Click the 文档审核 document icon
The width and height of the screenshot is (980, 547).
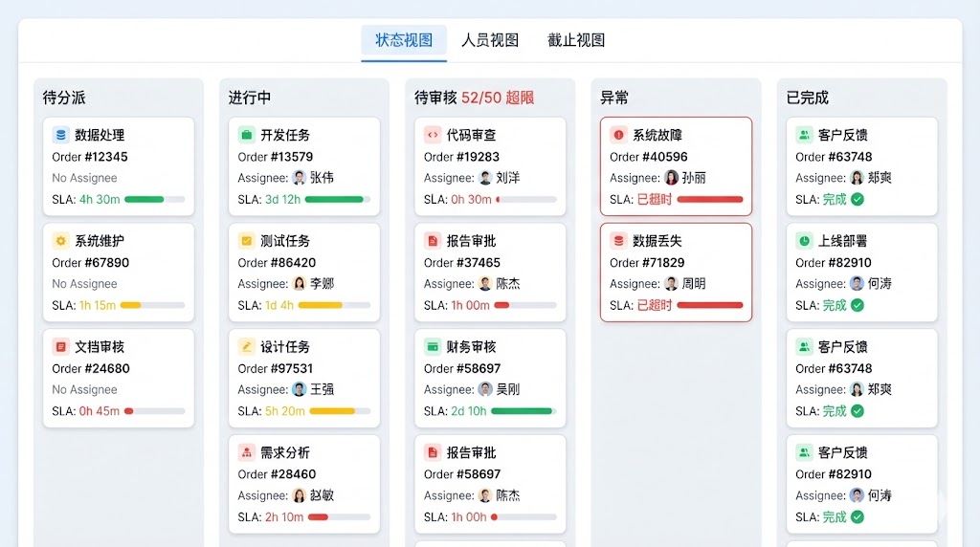[x=60, y=347]
